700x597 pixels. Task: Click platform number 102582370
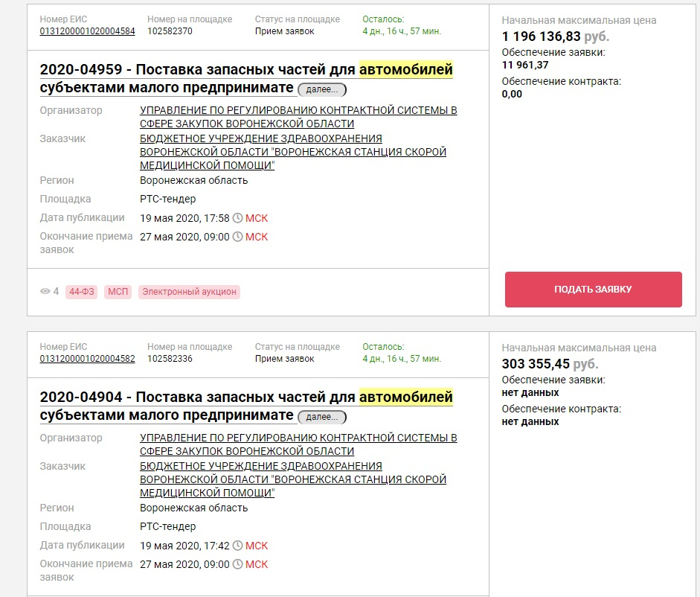click(x=170, y=31)
